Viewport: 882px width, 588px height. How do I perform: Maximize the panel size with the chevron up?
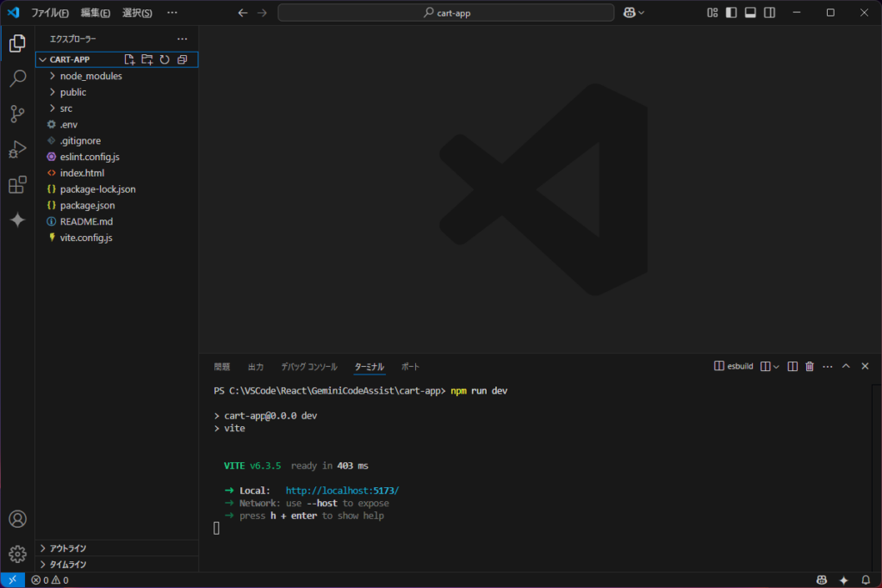tap(846, 367)
